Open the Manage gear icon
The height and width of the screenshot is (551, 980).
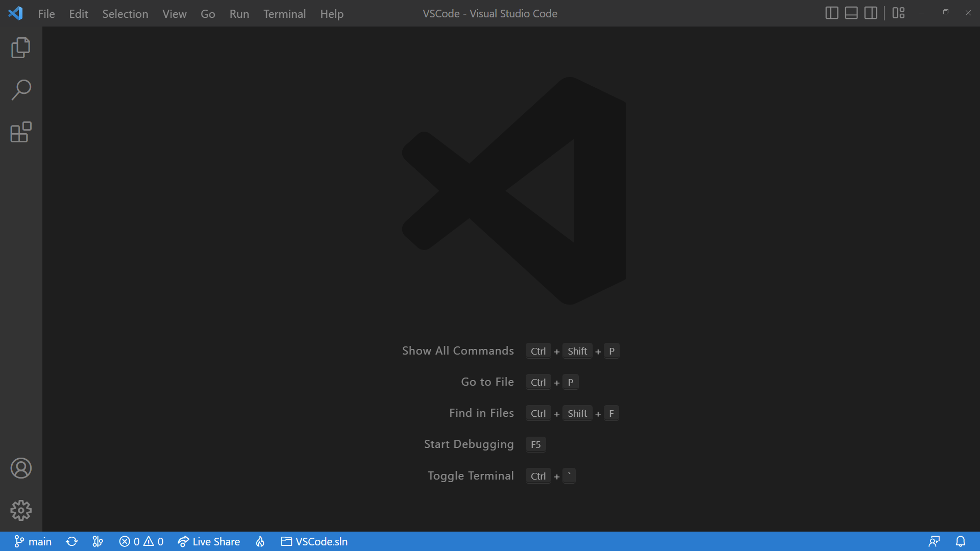(x=21, y=510)
